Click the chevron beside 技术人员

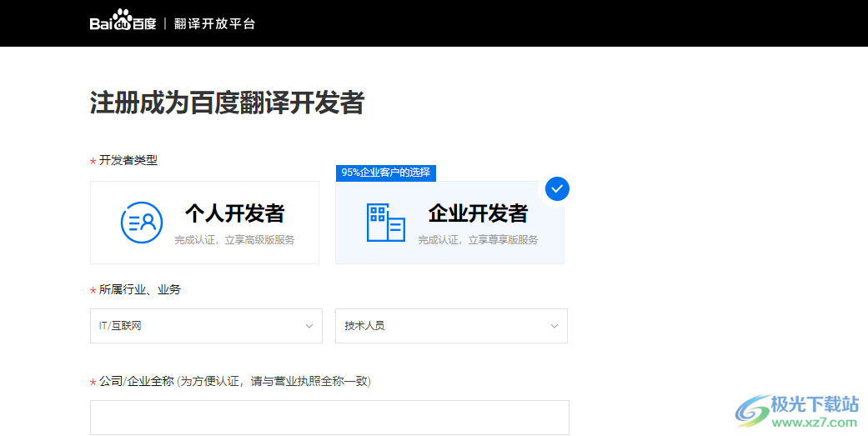pos(554,326)
